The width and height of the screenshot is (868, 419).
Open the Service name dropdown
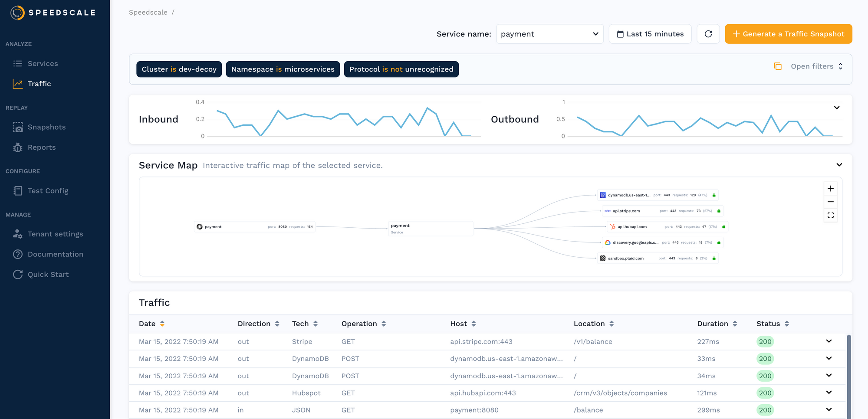549,34
